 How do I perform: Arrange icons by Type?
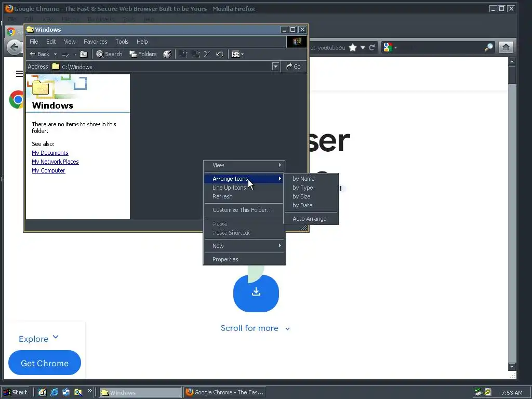[311, 188]
